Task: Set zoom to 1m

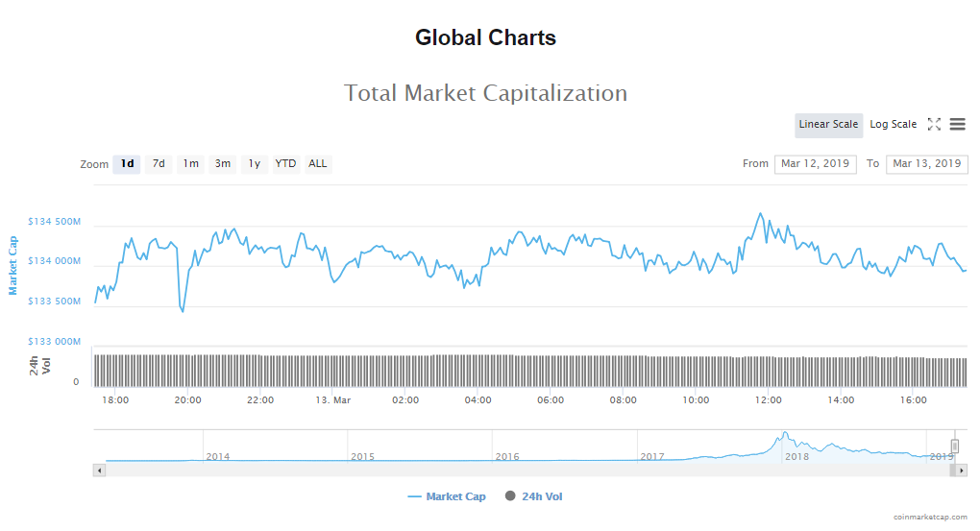Action: 191,164
